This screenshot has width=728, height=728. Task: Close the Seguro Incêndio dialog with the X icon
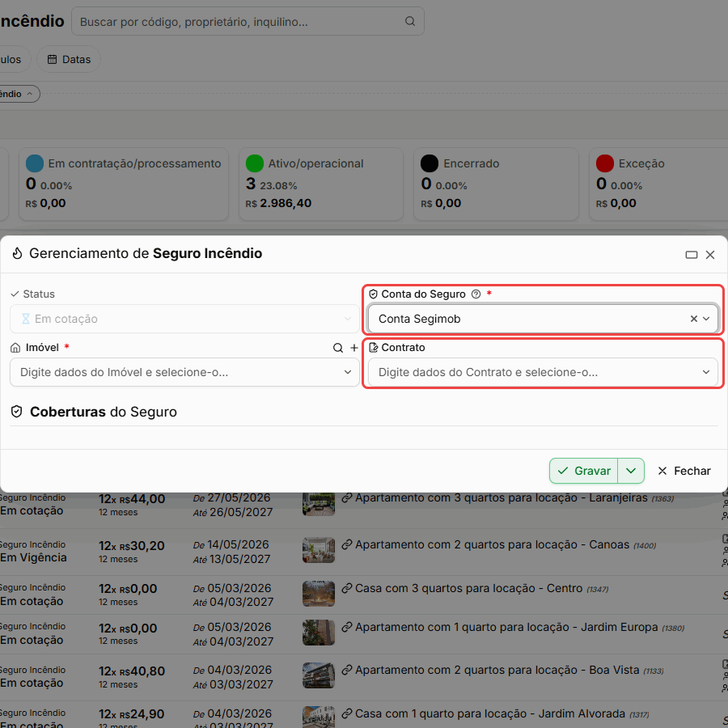pyautogui.click(x=710, y=255)
